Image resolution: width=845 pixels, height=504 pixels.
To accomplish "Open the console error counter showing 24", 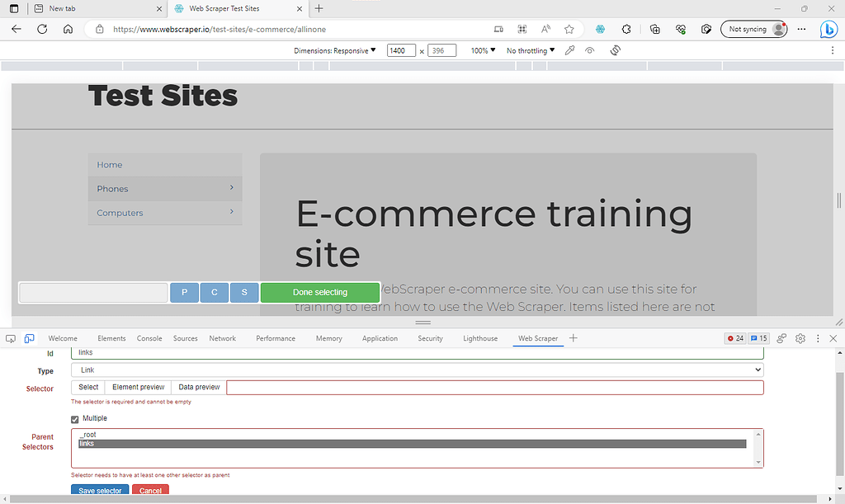I will pyautogui.click(x=734, y=338).
